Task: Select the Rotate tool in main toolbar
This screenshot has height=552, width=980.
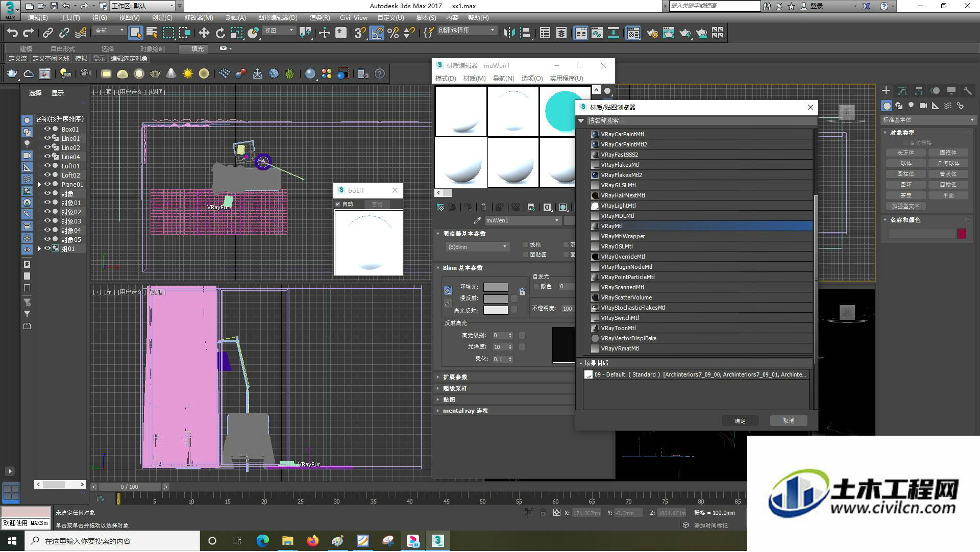Action: point(220,33)
